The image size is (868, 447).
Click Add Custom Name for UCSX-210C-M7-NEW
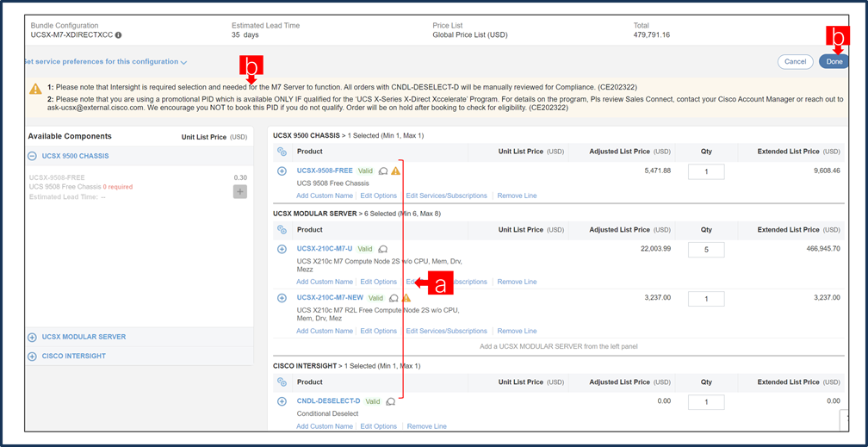[x=325, y=332]
